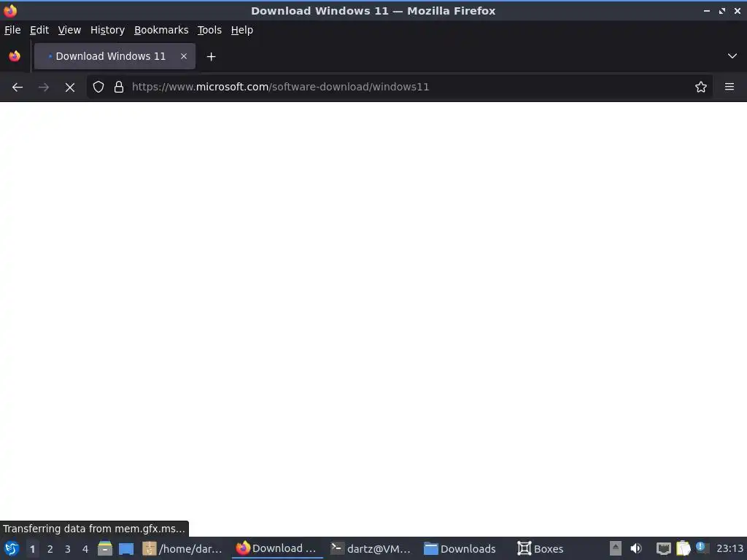Open clipboard manager tray icon
747x560 pixels.
pyautogui.click(x=683, y=548)
